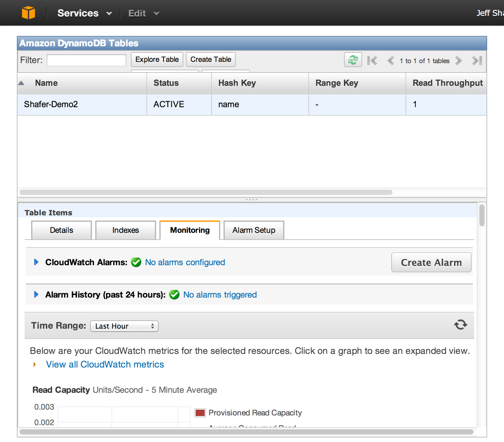Click the Provisioned Read Capacity legend swatch
Image resolution: width=504 pixels, height=442 pixels.
pyautogui.click(x=200, y=413)
